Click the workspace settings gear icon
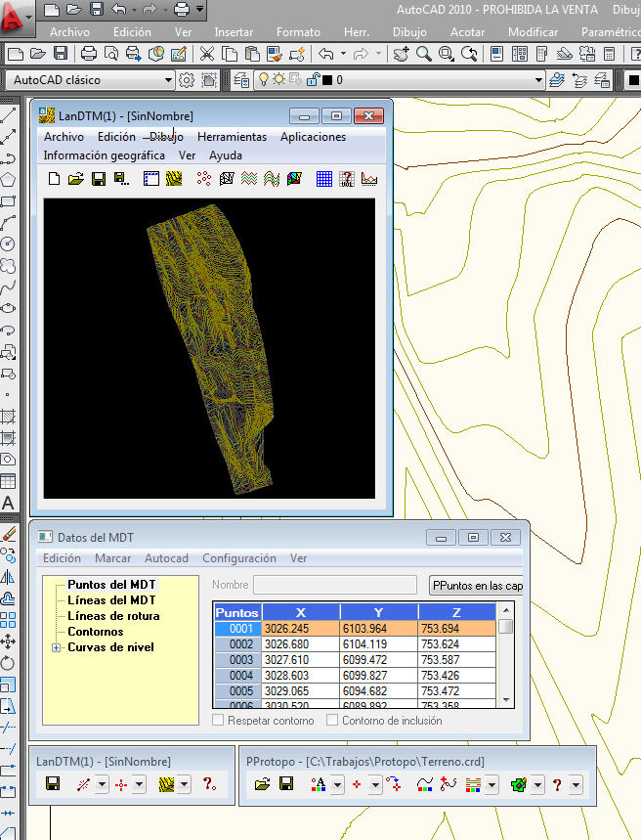 tap(186, 80)
